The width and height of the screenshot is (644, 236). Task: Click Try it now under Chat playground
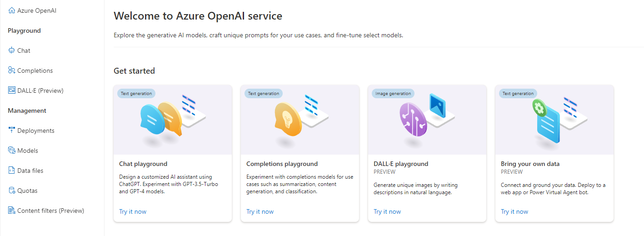pyautogui.click(x=133, y=211)
